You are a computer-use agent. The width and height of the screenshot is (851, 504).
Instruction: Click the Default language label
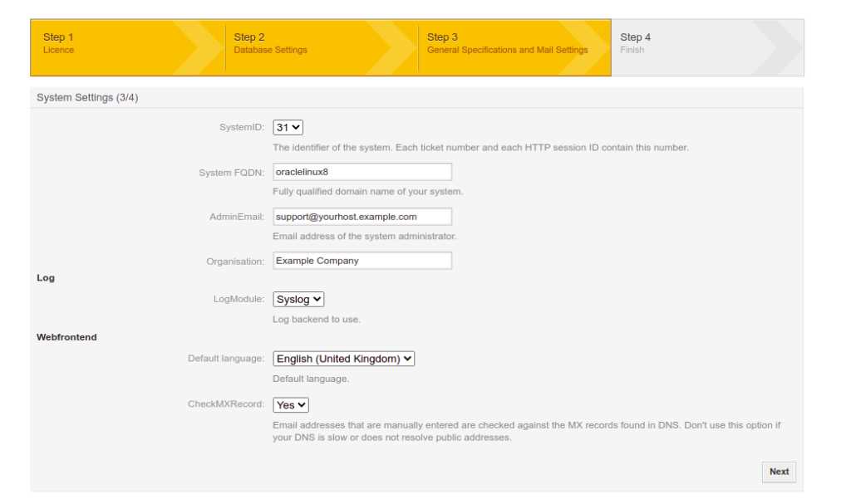point(226,358)
